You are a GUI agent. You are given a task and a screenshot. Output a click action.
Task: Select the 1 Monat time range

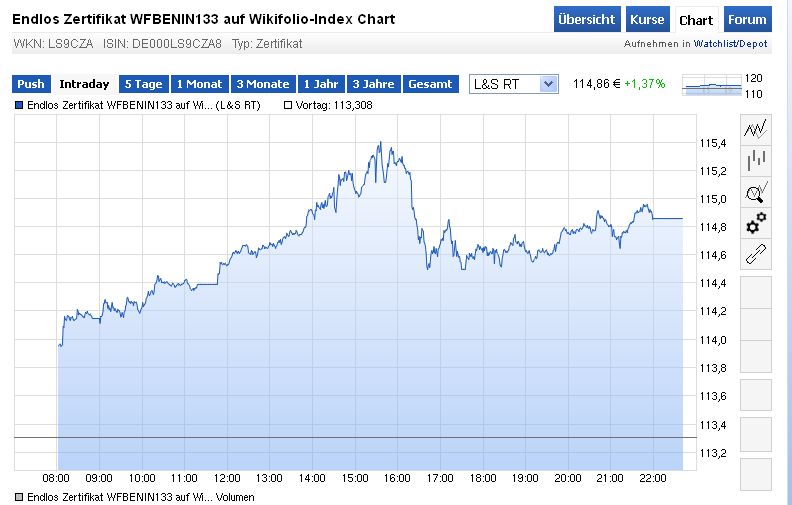point(198,85)
